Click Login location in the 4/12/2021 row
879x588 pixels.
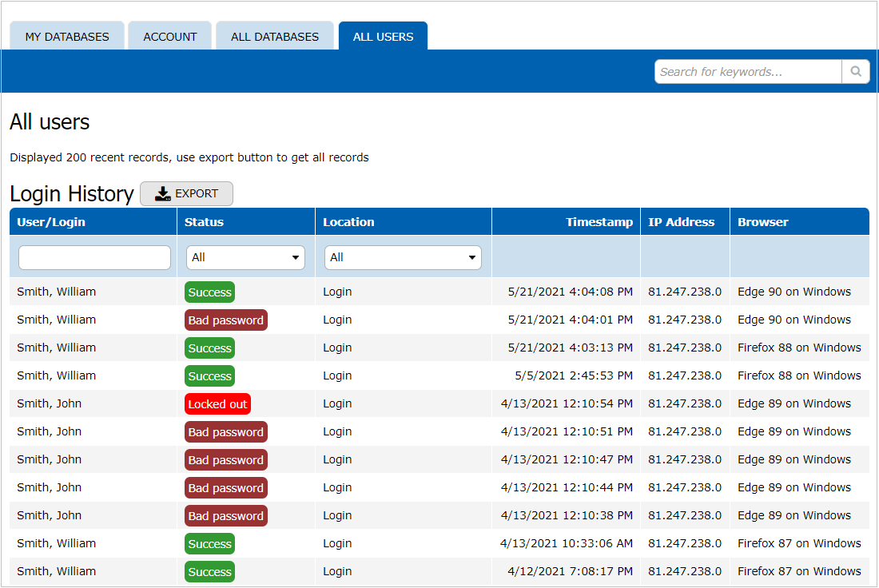pos(337,571)
